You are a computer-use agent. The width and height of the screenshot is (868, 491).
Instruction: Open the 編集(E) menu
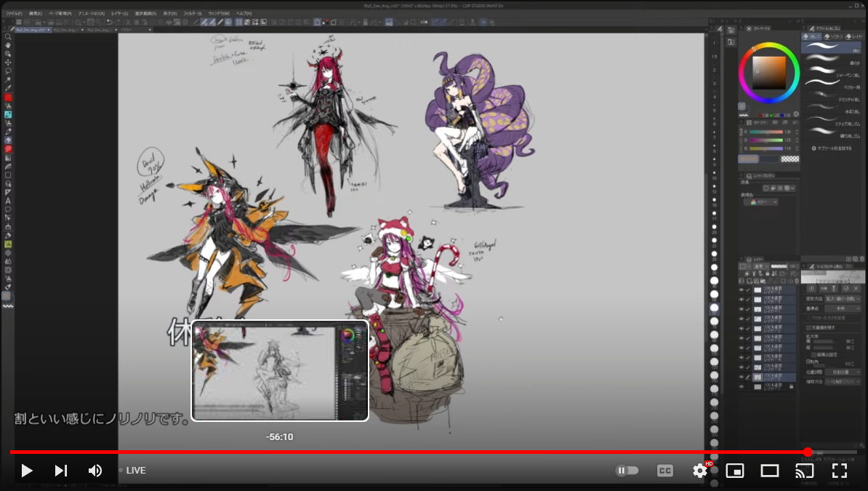click(36, 13)
